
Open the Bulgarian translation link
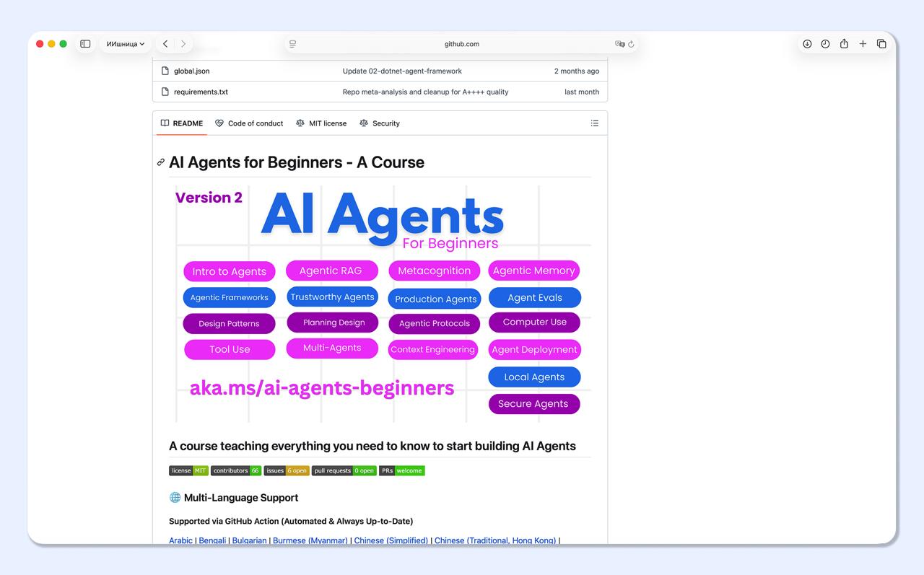pyautogui.click(x=249, y=540)
